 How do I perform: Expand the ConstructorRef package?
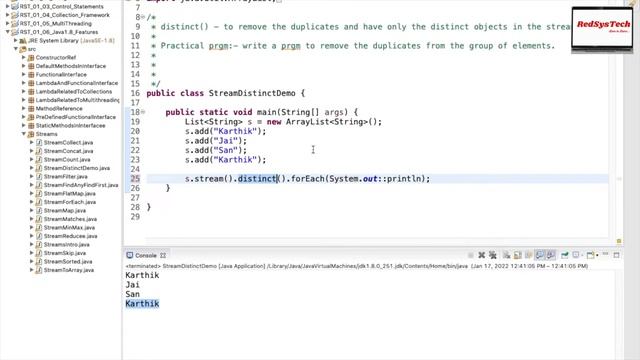[24, 58]
